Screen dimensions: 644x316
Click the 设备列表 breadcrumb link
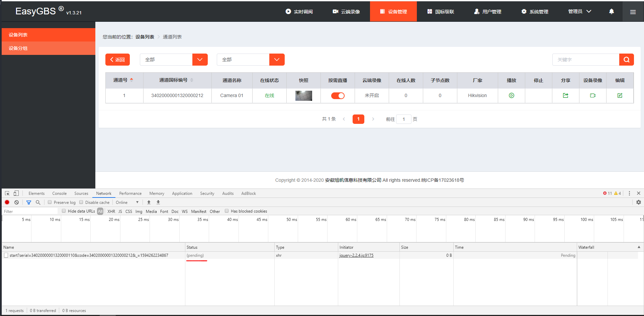point(145,37)
